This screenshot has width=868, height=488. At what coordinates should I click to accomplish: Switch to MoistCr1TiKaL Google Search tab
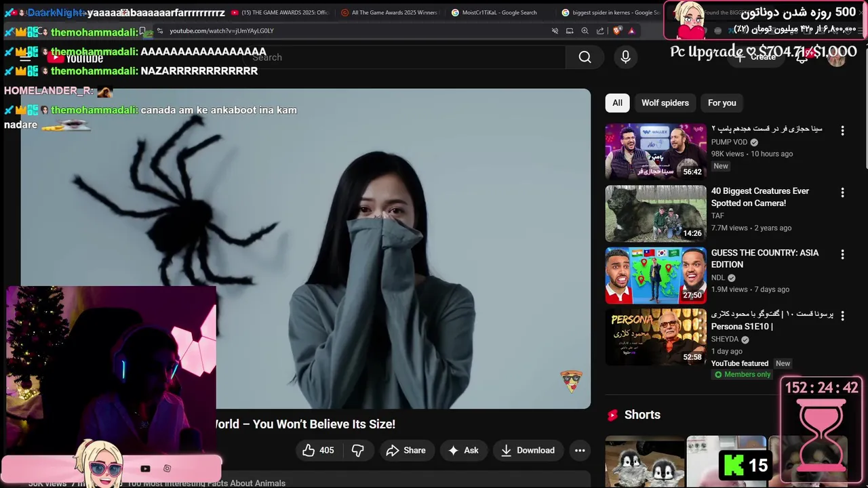coord(499,12)
